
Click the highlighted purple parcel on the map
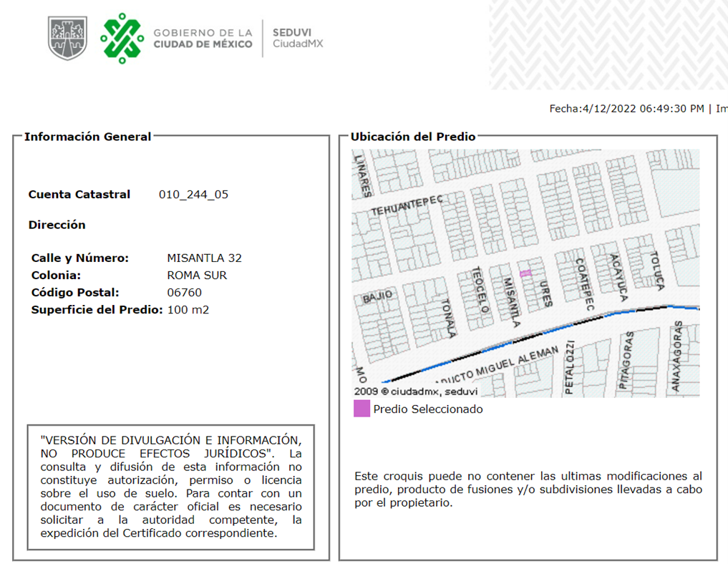pyautogui.click(x=525, y=273)
